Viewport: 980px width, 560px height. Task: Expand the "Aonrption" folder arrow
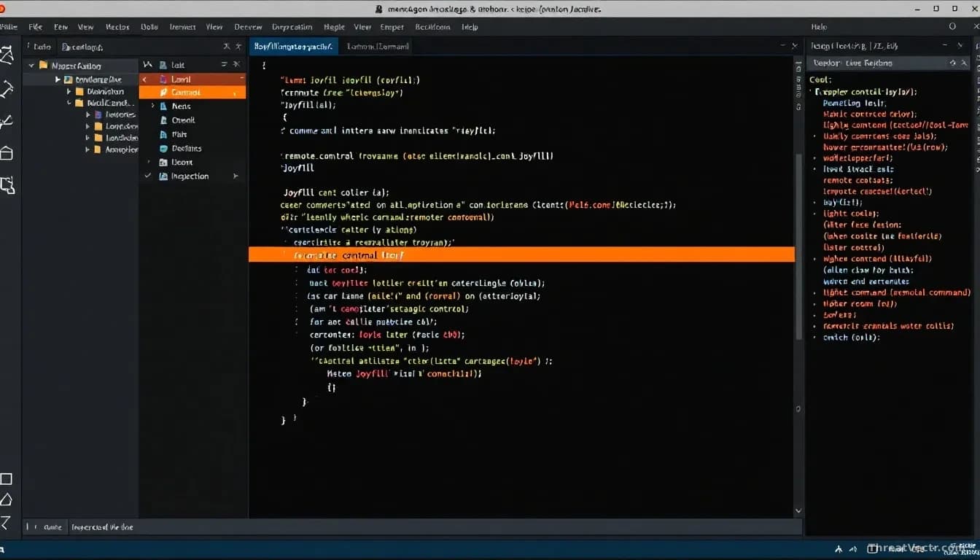tap(87, 149)
